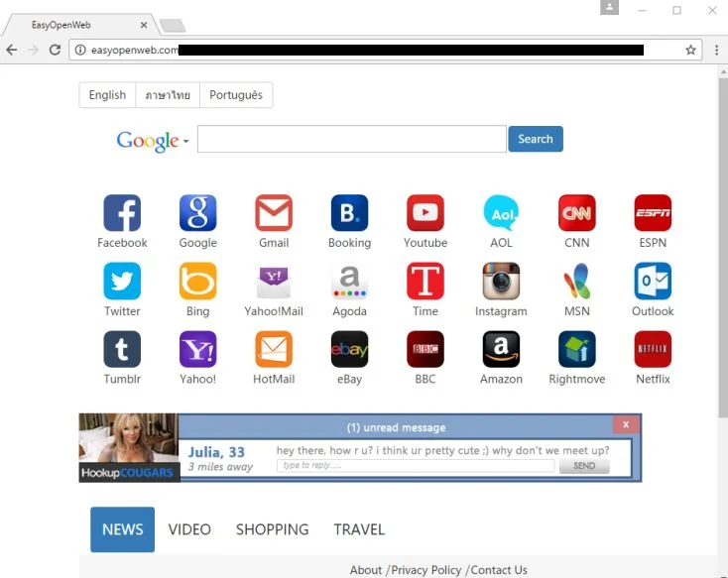Close the unread message ad banner
This screenshot has height=578, width=728.
(626, 424)
